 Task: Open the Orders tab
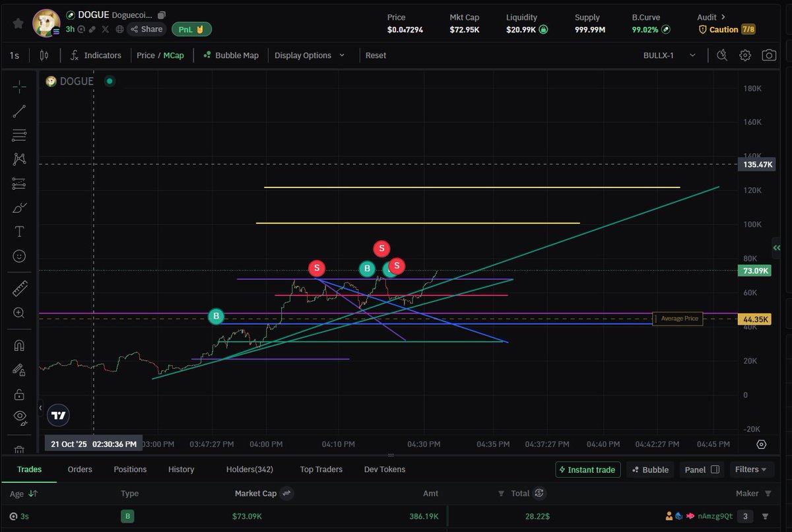pos(80,469)
